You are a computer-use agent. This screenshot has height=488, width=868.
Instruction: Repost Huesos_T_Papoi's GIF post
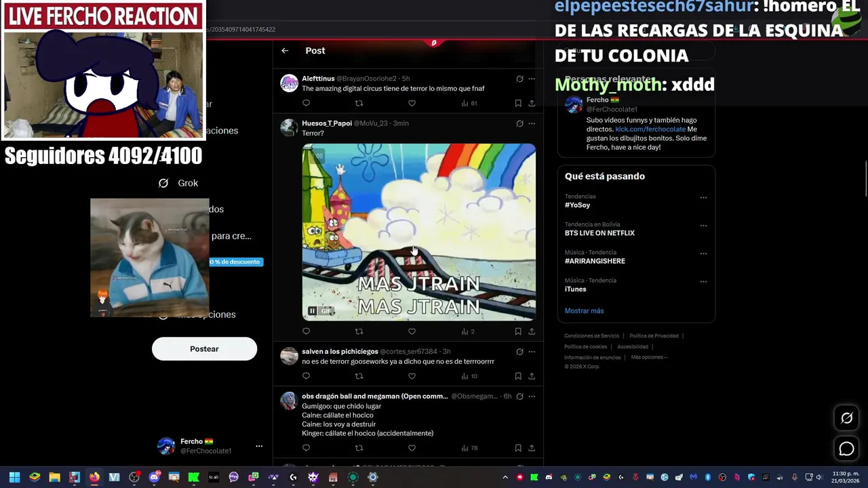click(359, 331)
